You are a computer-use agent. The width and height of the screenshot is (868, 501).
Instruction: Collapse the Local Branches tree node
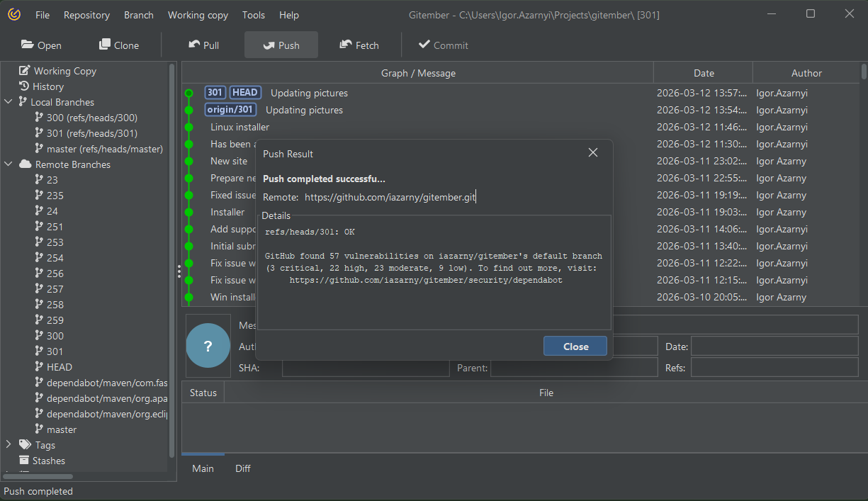tap(9, 102)
